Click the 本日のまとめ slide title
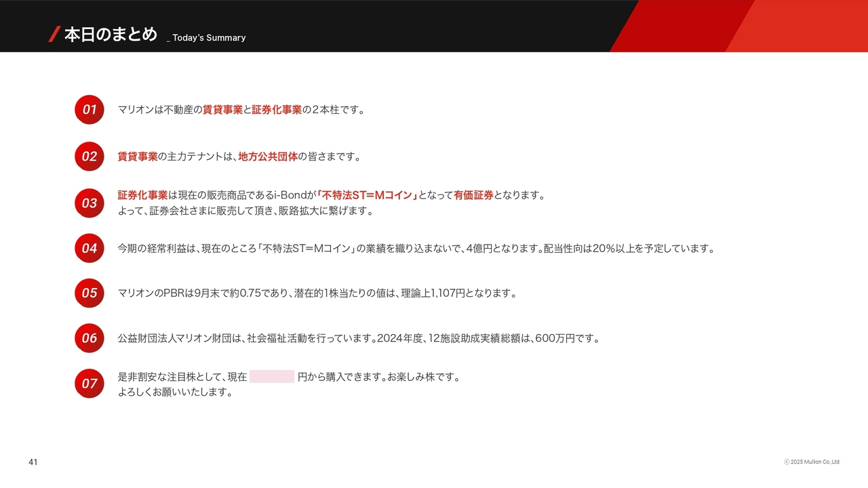 pyautogui.click(x=111, y=35)
